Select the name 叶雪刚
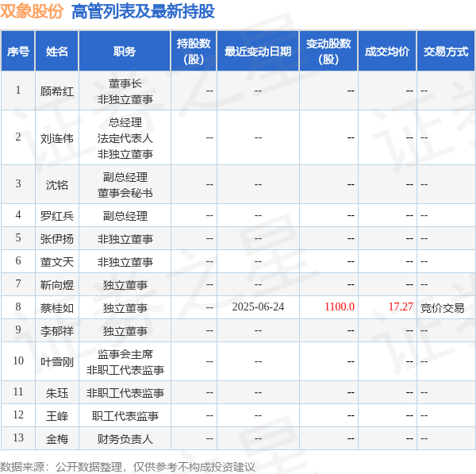476x474 pixels. point(57,362)
